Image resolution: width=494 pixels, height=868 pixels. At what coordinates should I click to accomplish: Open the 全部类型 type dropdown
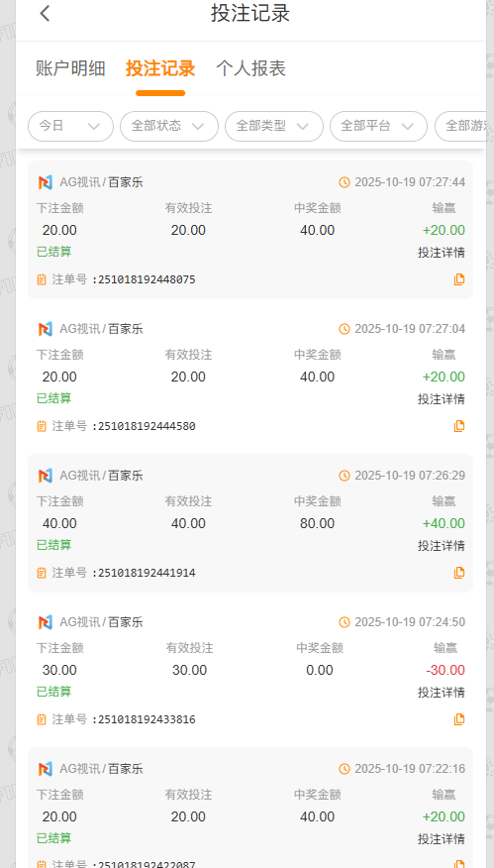point(274,126)
